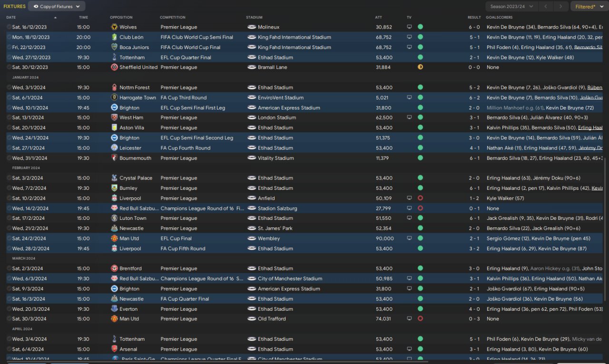Open the Sheffield United opposition link
Image resolution: width=609 pixels, height=364 pixels.
click(x=138, y=67)
